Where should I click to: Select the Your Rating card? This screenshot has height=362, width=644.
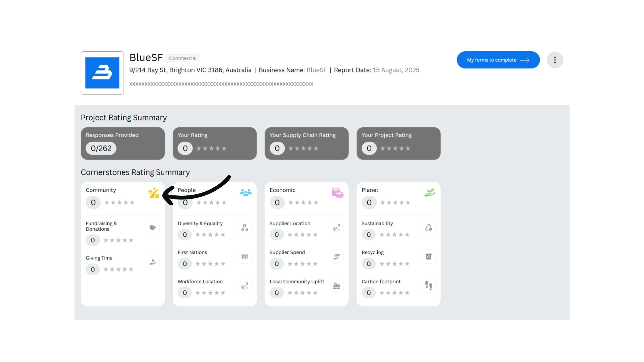(215, 143)
